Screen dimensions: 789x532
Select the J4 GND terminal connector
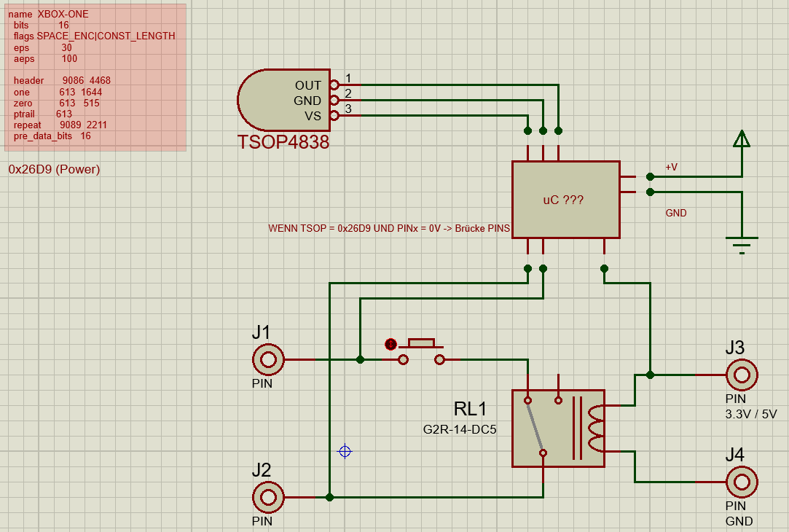(742, 482)
